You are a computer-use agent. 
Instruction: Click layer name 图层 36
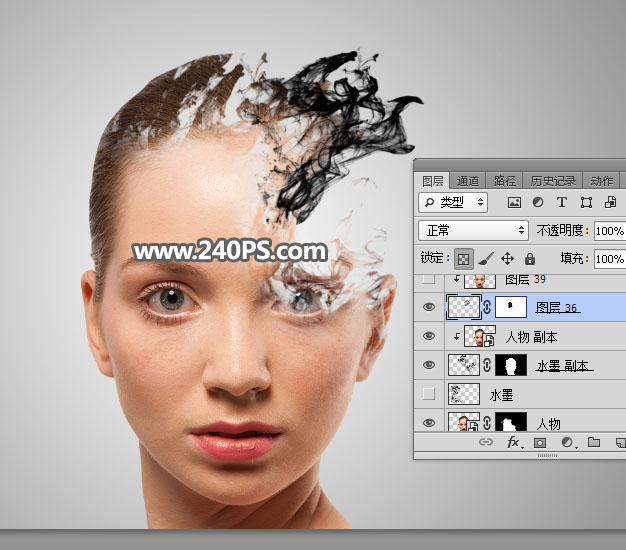557,307
